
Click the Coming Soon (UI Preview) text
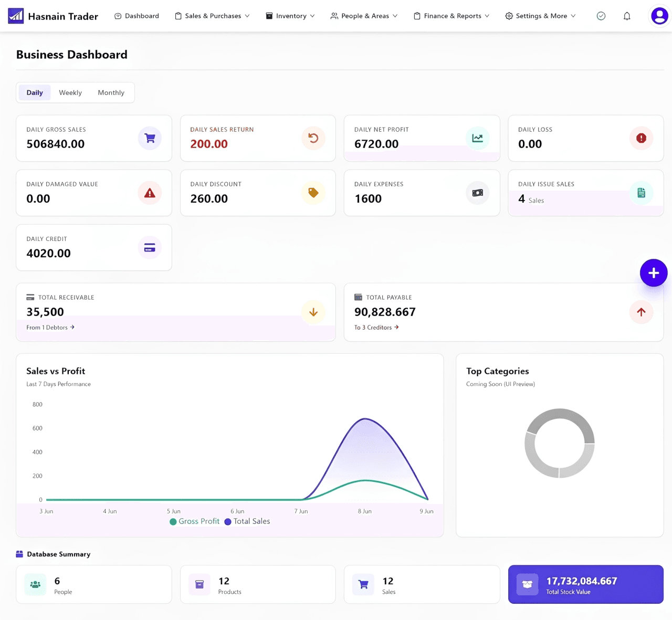[500, 384]
